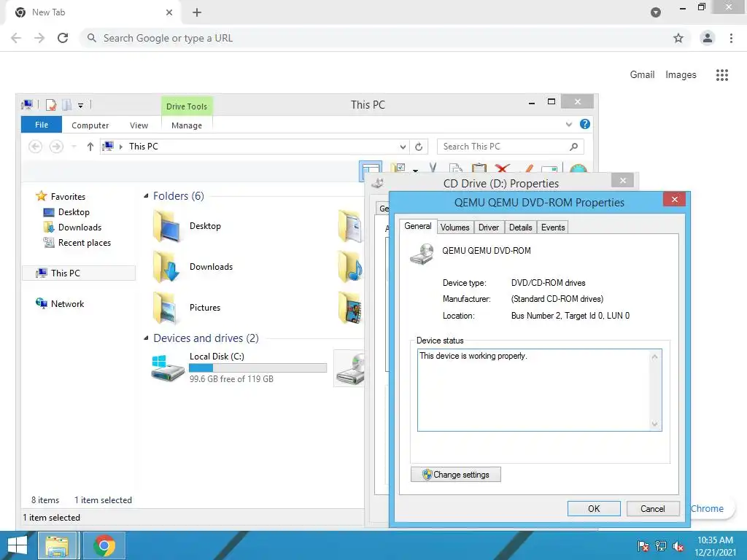Viewport: 747px width, 560px height.
Task: Open the recent locations dropdown arrow
Action: (x=74, y=147)
